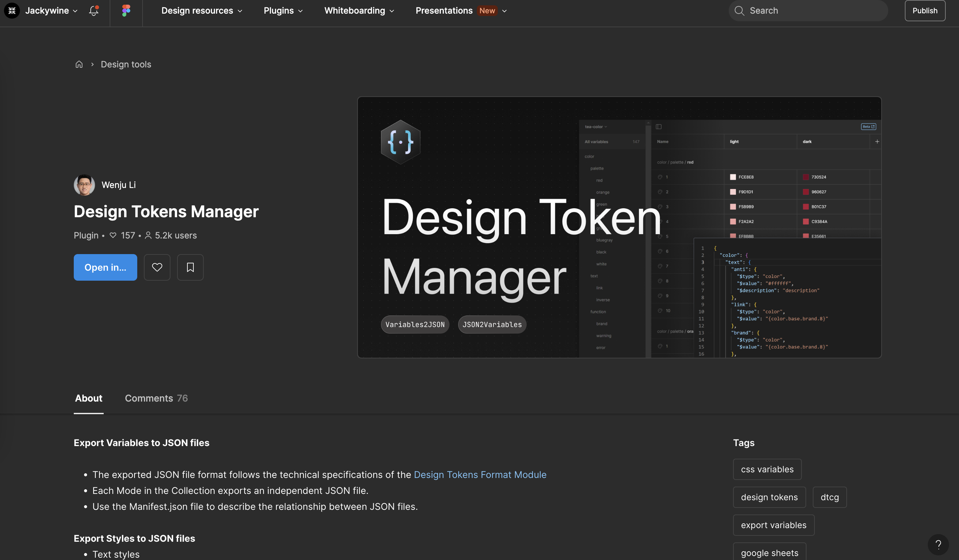Click the Open in... button
Viewport: 959px width, 560px height.
[x=105, y=267]
